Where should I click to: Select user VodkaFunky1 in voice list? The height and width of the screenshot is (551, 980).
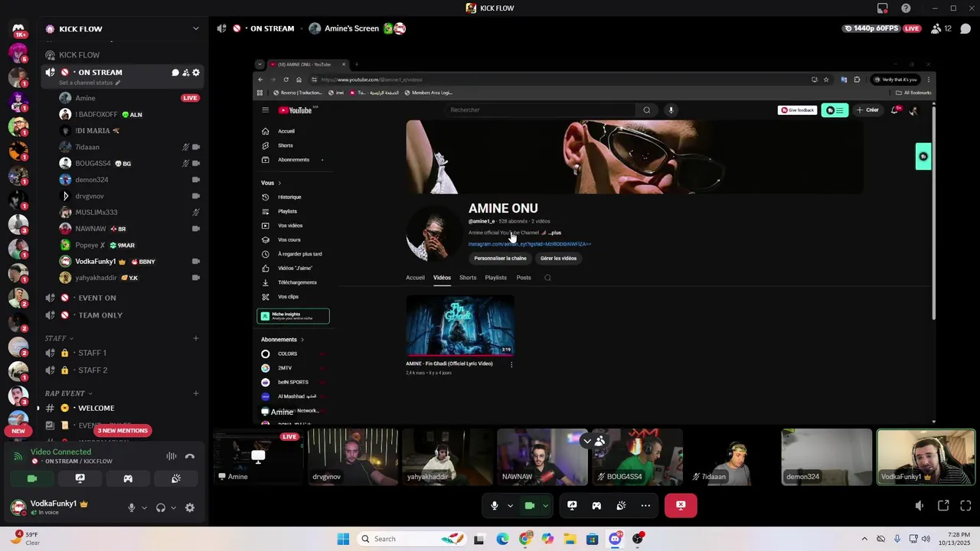point(129,262)
